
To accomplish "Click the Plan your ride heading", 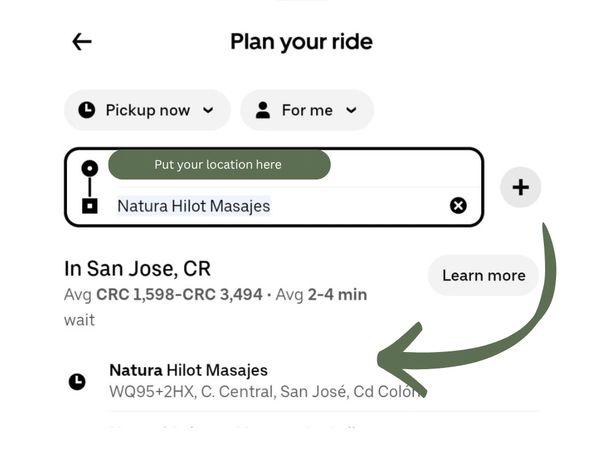I will click(301, 42).
